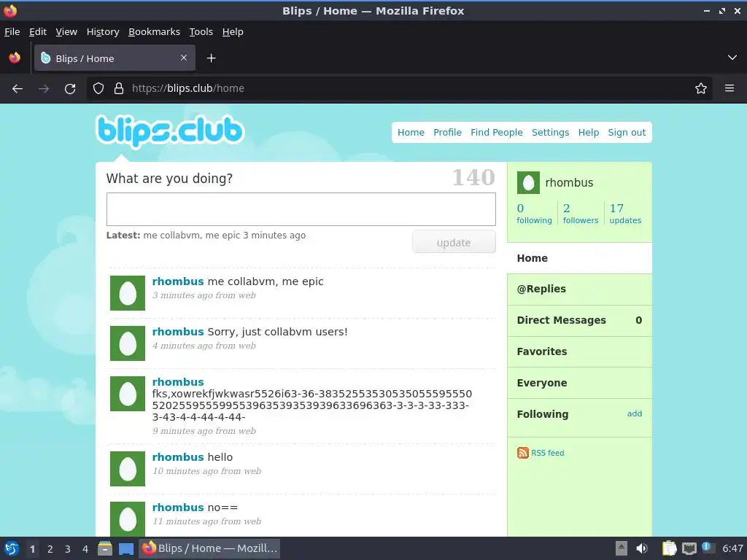Open Firefox View pinned icon
747x560 pixels.
15,58
